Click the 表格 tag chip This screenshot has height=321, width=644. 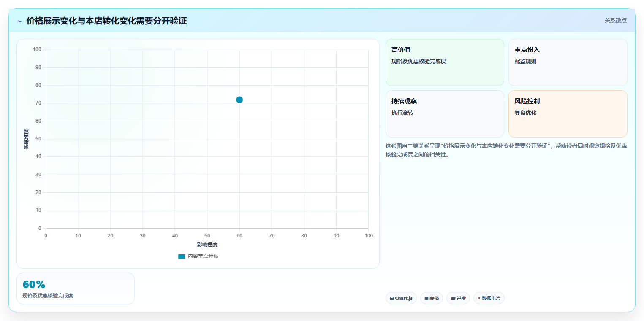pos(431,298)
